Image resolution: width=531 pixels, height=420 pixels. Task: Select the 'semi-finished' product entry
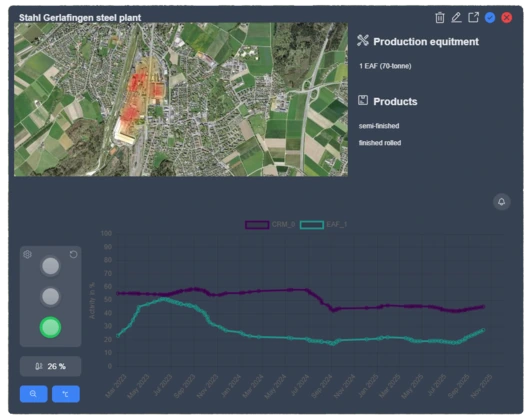[379, 126]
